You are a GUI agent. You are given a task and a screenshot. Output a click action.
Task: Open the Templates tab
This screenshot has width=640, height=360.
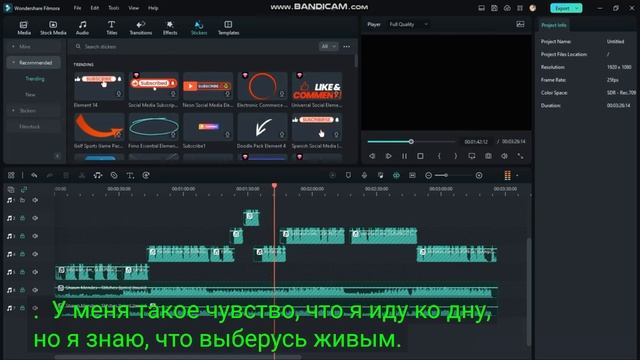tap(228, 28)
